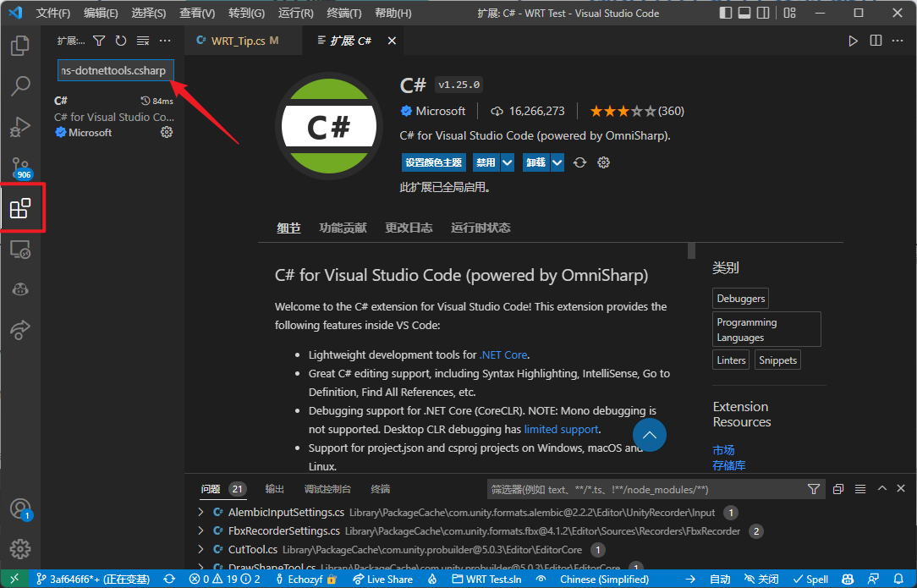Open the Explorer view in activity bar
Screen dimensions: 917x588
pyautogui.click(x=20, y=45)
